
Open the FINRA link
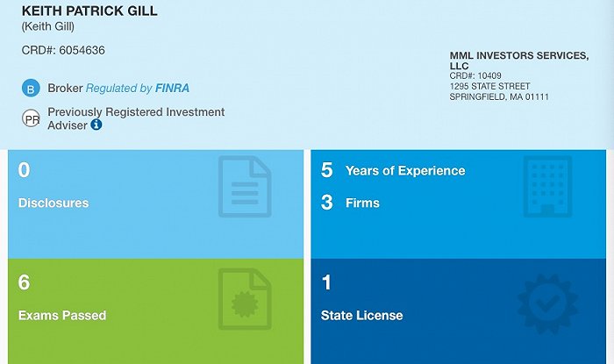coord(172,88)
